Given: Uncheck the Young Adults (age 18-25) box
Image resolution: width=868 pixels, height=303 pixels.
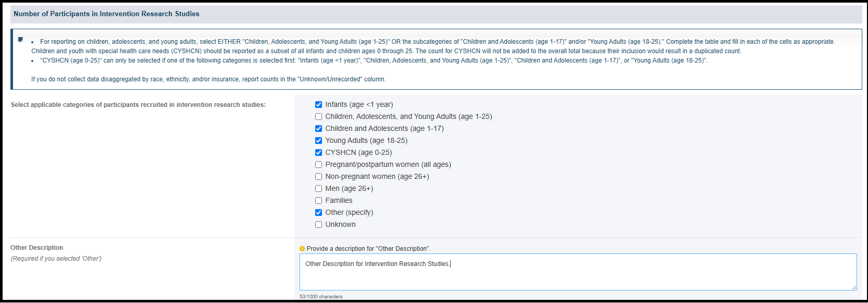Looking at the screenshot, I should pyautogui.click(x=318, y=140).
